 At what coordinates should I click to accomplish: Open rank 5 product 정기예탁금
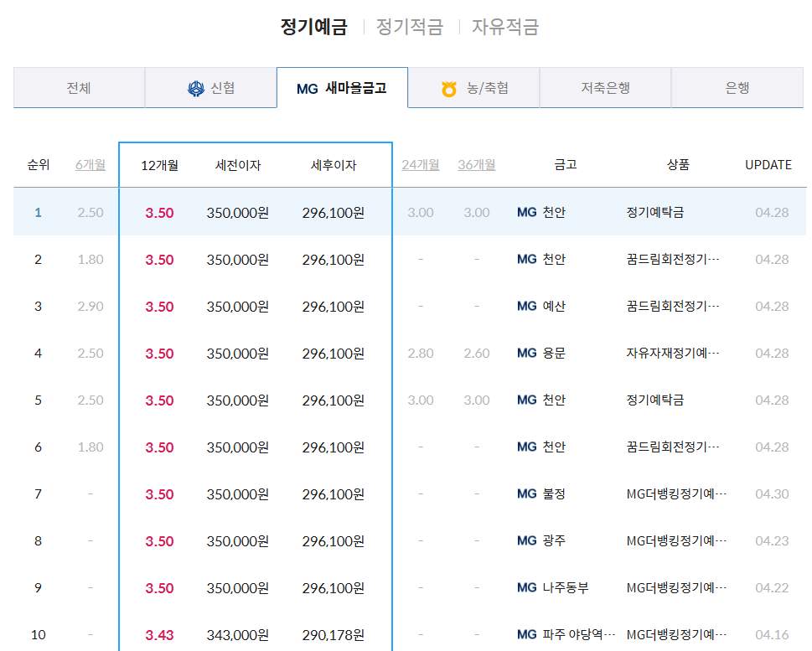point(655,400)
